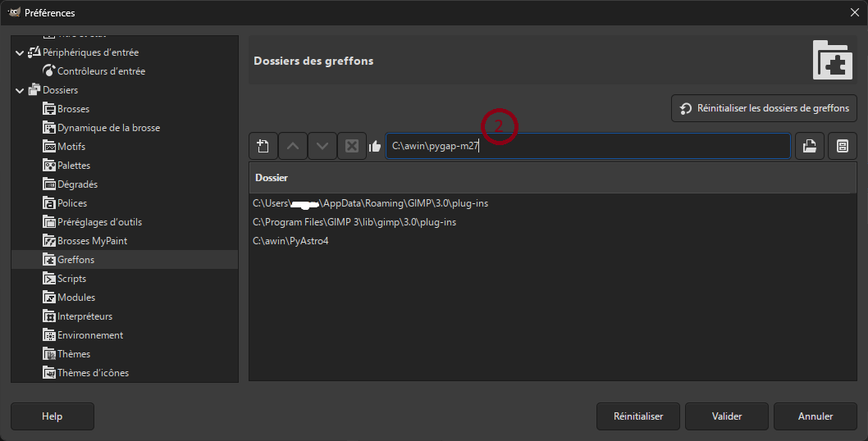Select the C:\Program Files\GIMP 3 plug-ins row

pyautogui.click(x=552, y=222)
